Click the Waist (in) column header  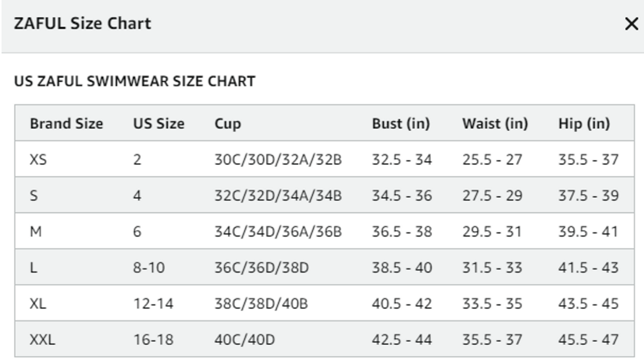495,123
